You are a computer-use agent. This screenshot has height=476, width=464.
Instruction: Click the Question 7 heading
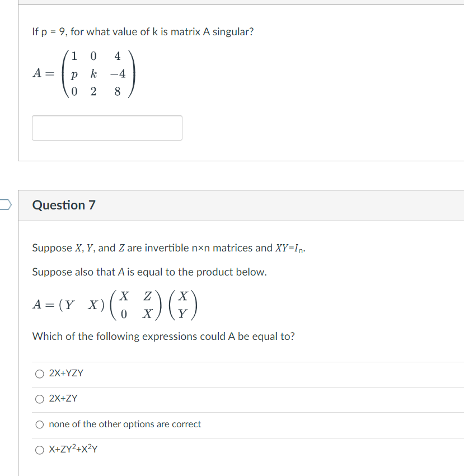[x=63, y=205]
